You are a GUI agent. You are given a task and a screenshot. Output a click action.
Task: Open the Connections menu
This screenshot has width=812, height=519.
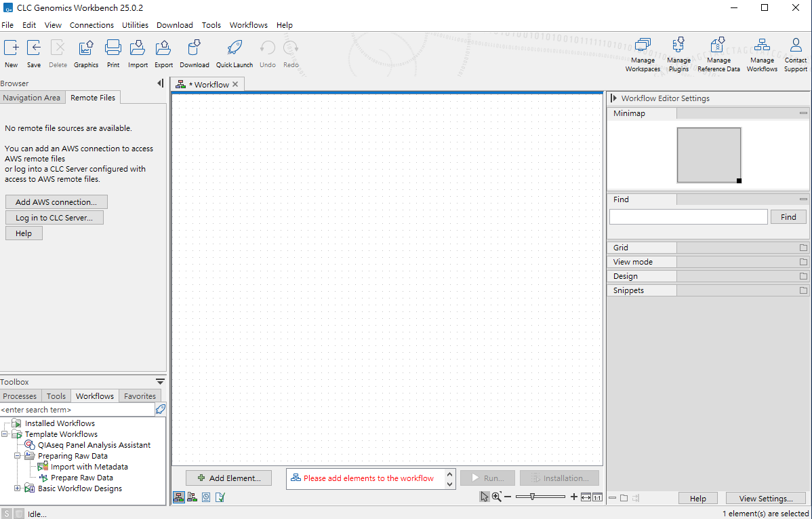click(92, 25)
